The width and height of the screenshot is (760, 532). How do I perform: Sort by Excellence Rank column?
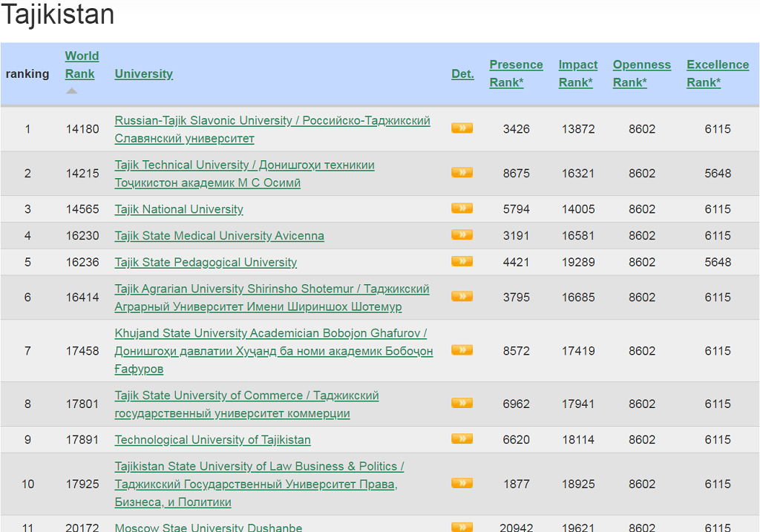pos(718,73)
